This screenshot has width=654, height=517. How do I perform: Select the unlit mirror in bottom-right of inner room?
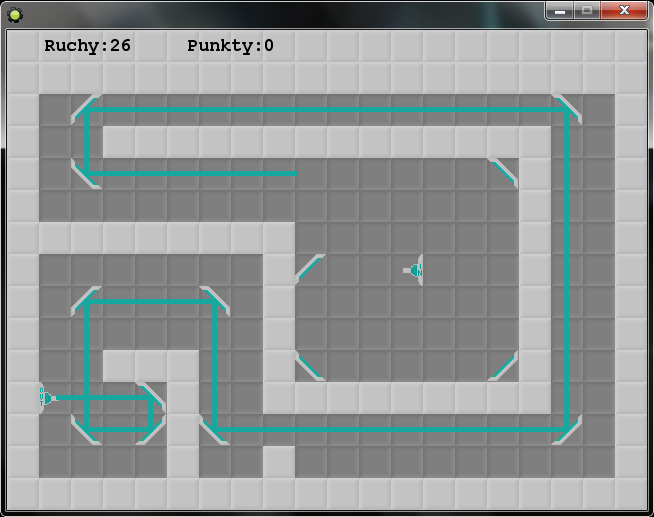point(503,366)
